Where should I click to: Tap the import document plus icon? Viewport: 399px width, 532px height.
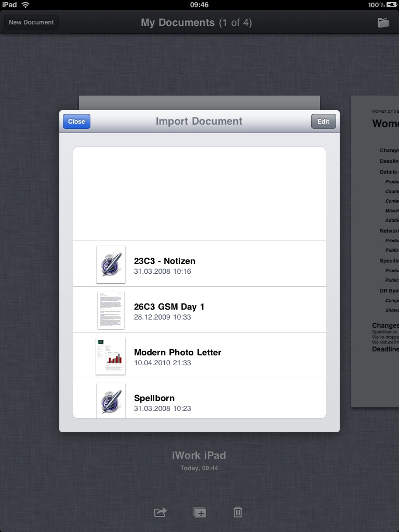[x=199, y=512]
